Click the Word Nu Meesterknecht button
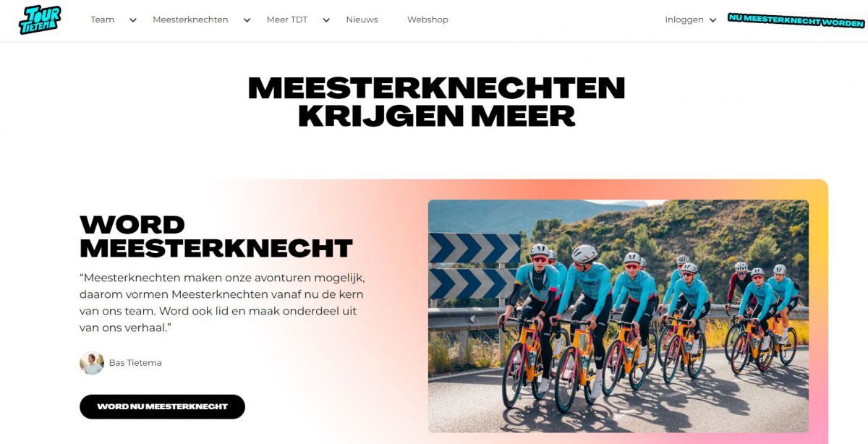Screen dimensions: 868x444 (x=162, y=406)
